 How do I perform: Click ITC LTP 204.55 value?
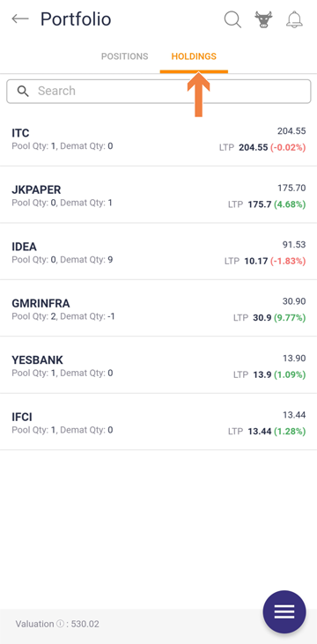[x=253, y=147]
